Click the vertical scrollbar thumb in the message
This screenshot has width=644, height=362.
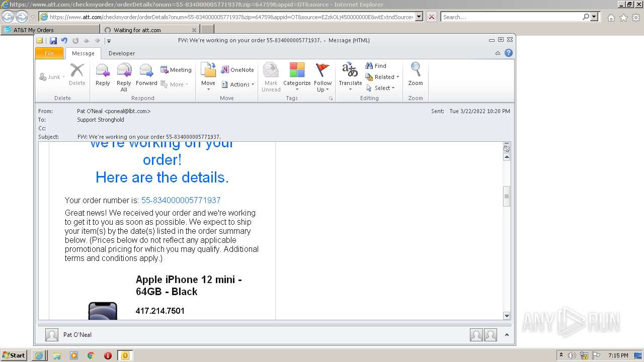tap(507, 196)
